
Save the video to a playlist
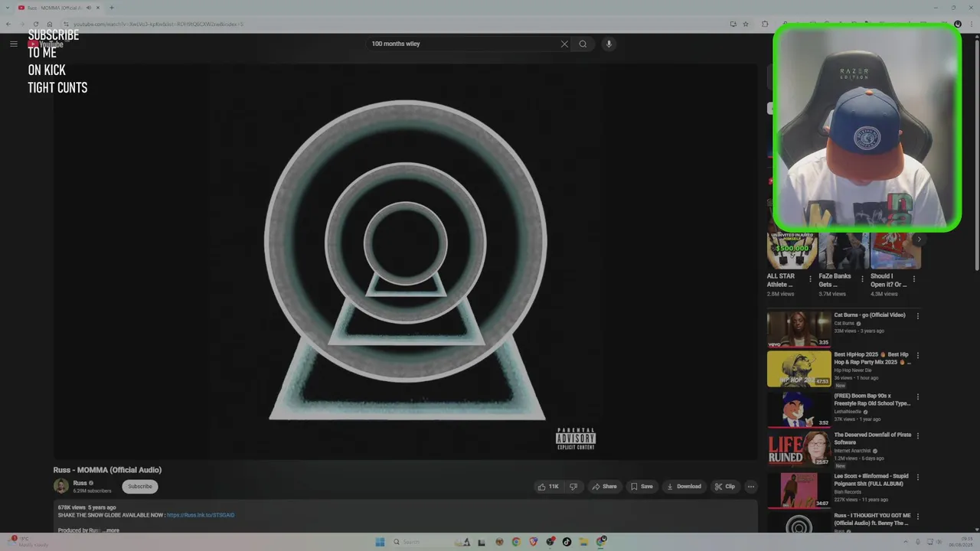(642, 486)
